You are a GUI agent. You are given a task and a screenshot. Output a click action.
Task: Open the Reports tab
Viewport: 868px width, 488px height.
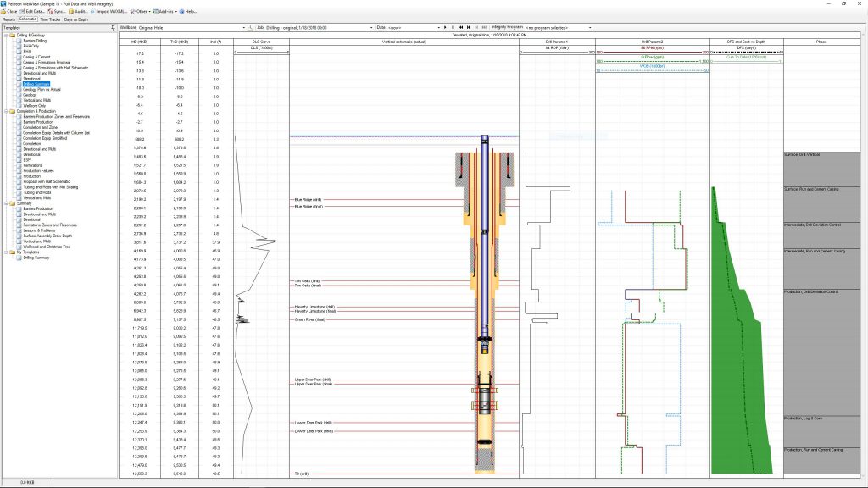pyautogui.click(x=8, y=19)
